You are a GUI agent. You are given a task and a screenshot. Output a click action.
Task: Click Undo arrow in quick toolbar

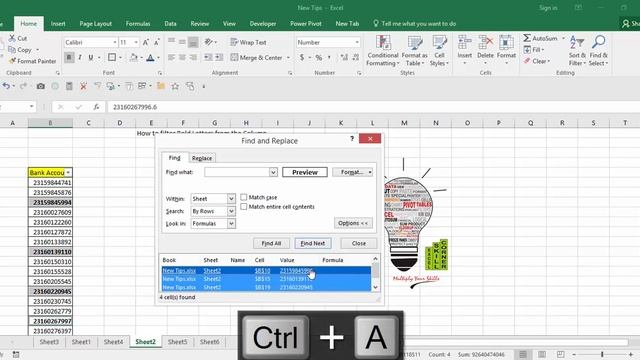(6, 86)
